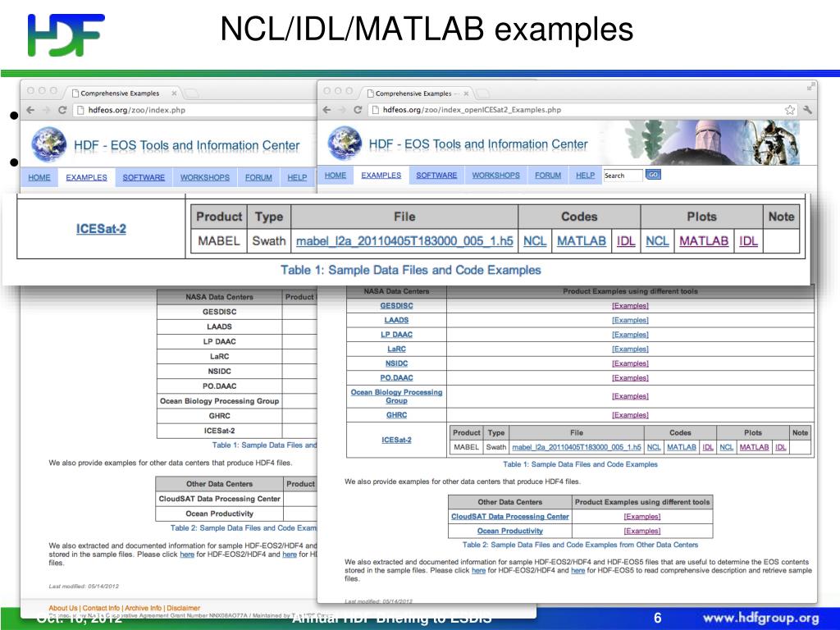Click back arrow in right browser window
The height and width of the screenshot is (630, 840).
click(x=326, y=110)
